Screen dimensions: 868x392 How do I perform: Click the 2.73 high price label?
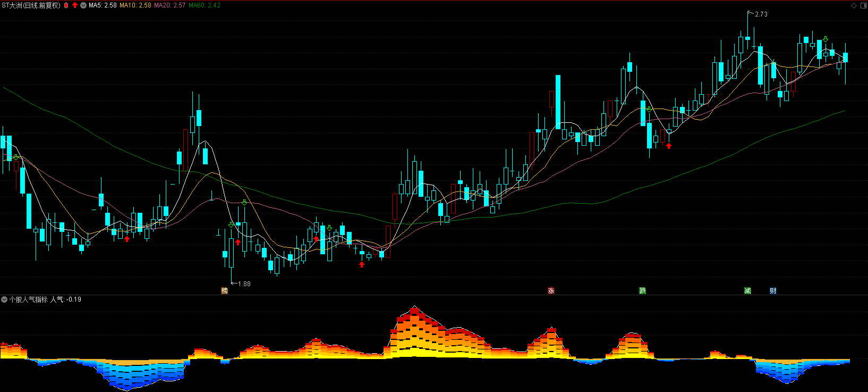click(761, 14)
